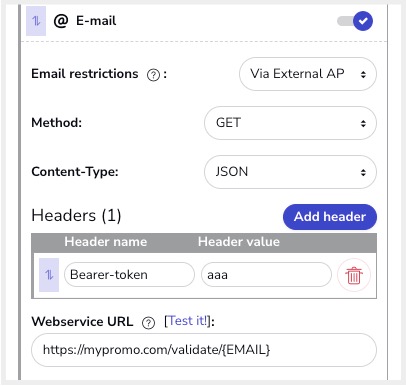Click the Email restrictions label text
The height and width of the screenshot is (386, 406).
85,74
